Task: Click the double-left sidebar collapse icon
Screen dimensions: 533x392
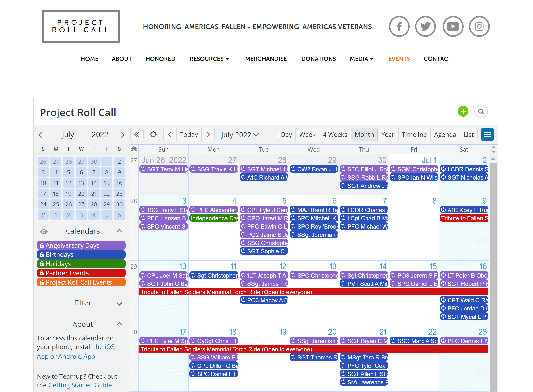Action: pos(137,134)
